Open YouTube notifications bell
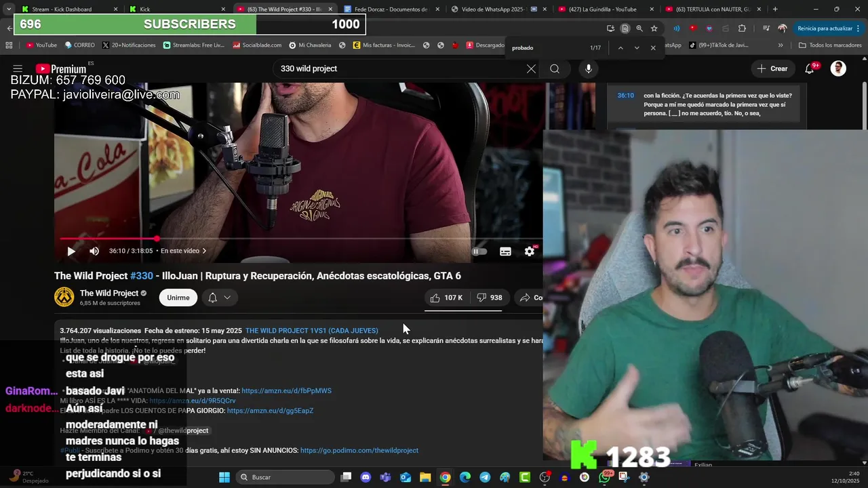Image resolution: width=868 pixels, height=488 pixels. click(810, 68)
